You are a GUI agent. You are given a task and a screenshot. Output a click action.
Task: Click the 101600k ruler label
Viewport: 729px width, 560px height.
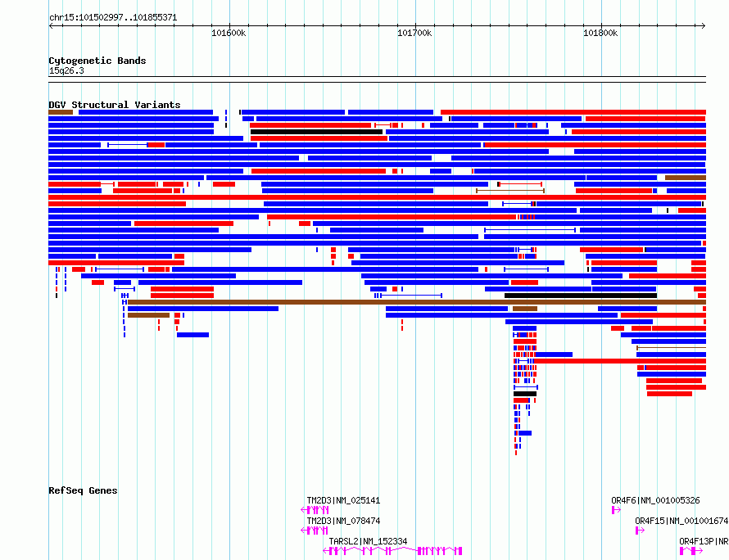[229, 33]
